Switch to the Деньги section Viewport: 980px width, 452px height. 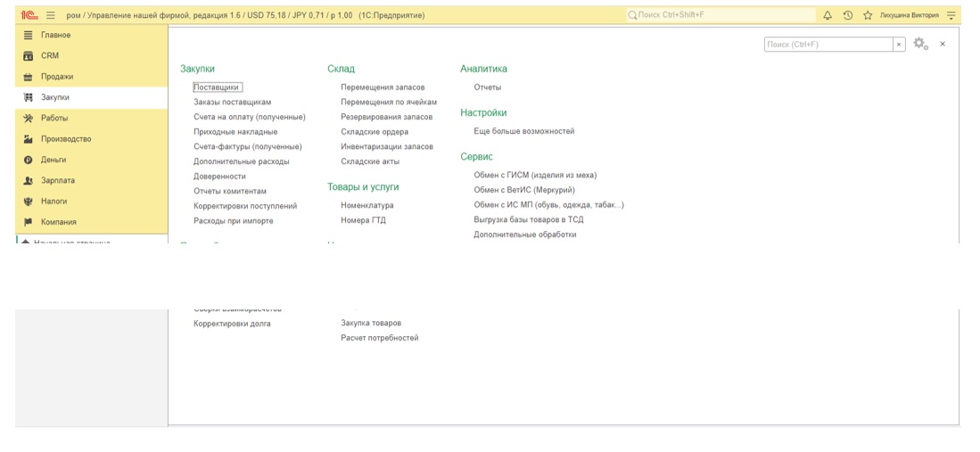pos(54,160)
